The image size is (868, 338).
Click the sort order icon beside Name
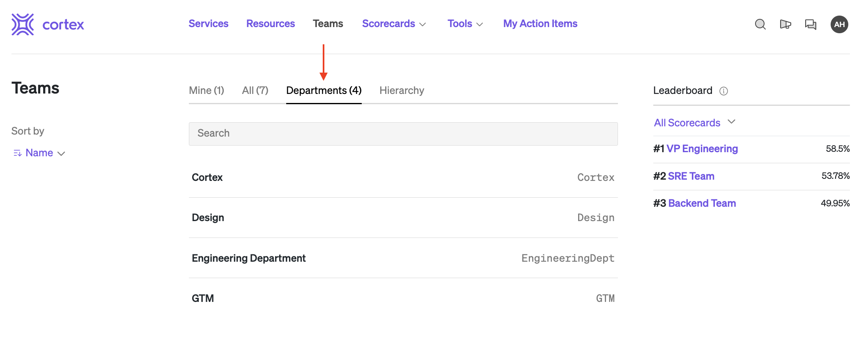[x=17, y=153]
